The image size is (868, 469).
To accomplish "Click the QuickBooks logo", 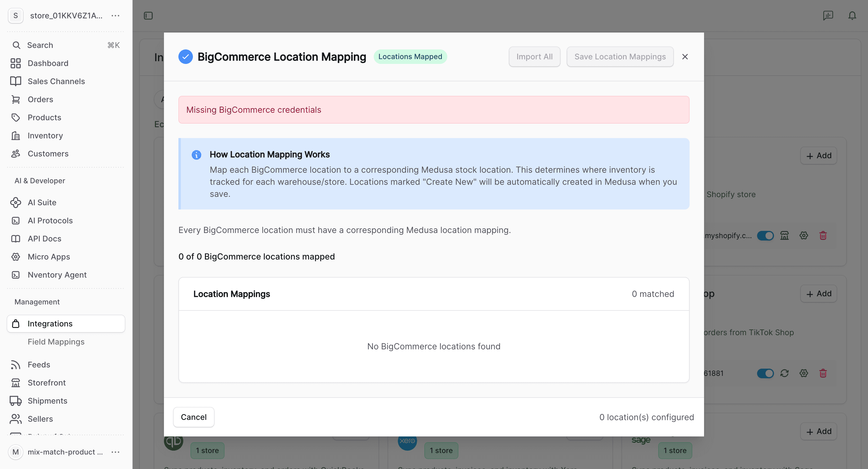I will [173, 443].
